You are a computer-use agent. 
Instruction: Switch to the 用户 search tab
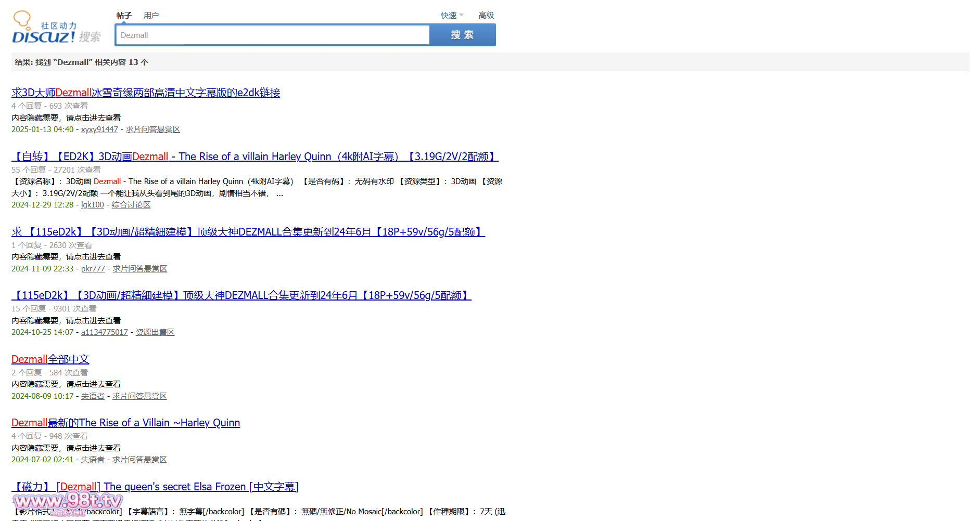coord(151,16)
